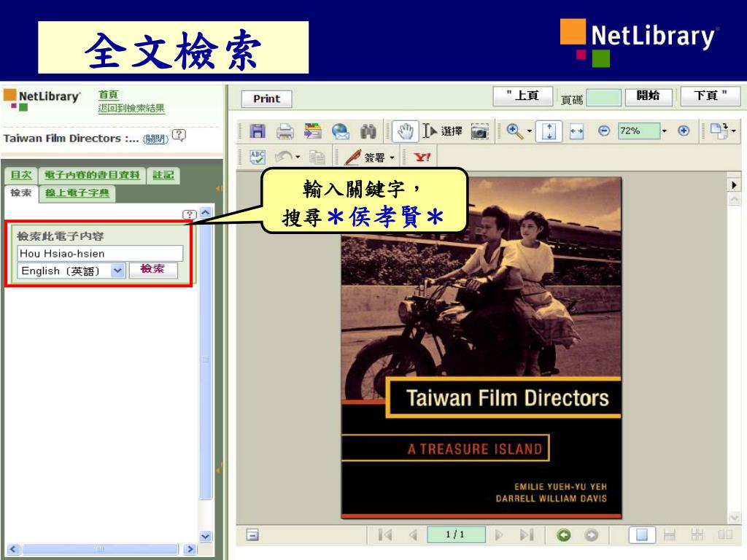Select the 檢索 search tab
Image resolution: width=747 pixels, height=560 pixels.
click(x=21, y=192)
